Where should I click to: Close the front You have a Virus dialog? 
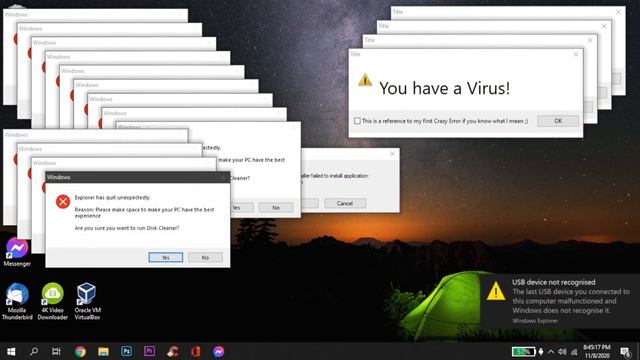576,54
